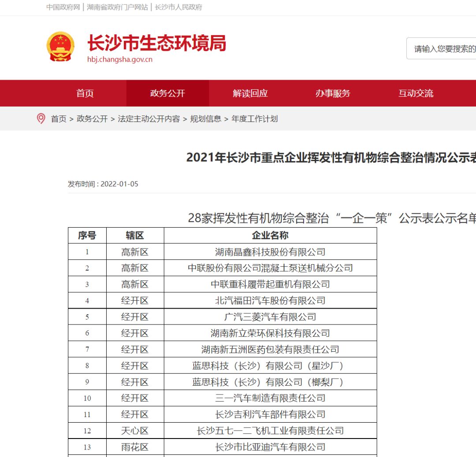The width and height of the screenshot is (476, 457).
Task: Click the 28家挥发性有机物 table caption
Action: (332, 218)
